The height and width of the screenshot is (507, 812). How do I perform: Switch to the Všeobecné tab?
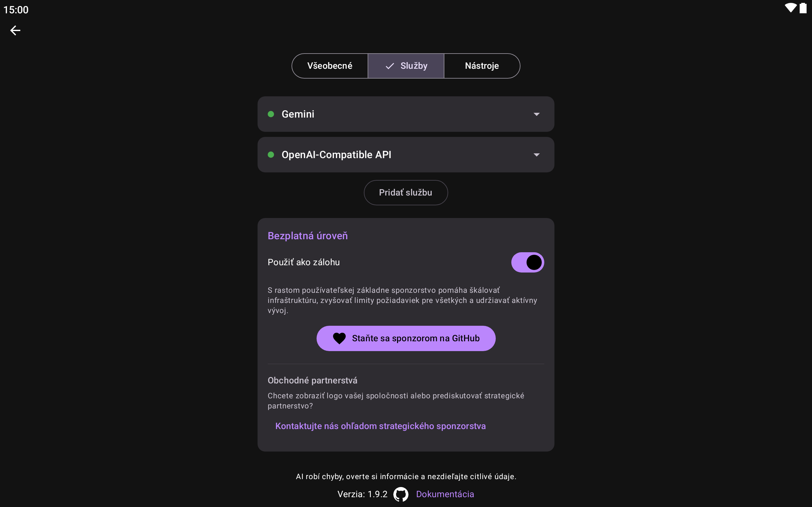330,66
